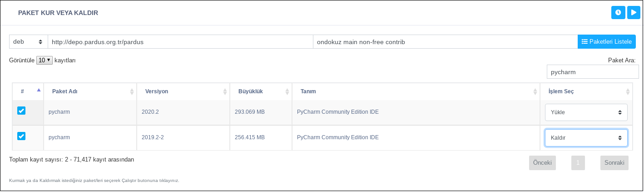
Task: Click the Paket Ara search field
Action: [x=592, y=72]
